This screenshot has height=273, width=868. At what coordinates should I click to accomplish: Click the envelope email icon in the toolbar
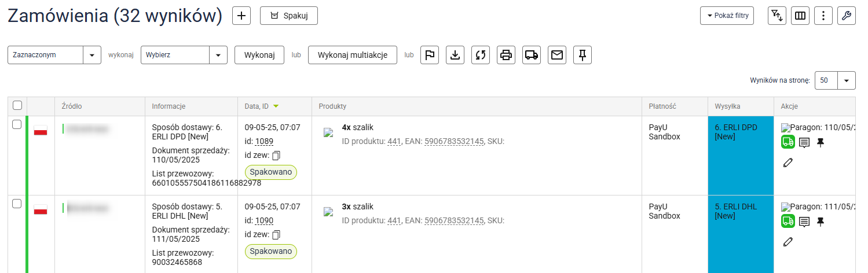click(x=557, y=55)
